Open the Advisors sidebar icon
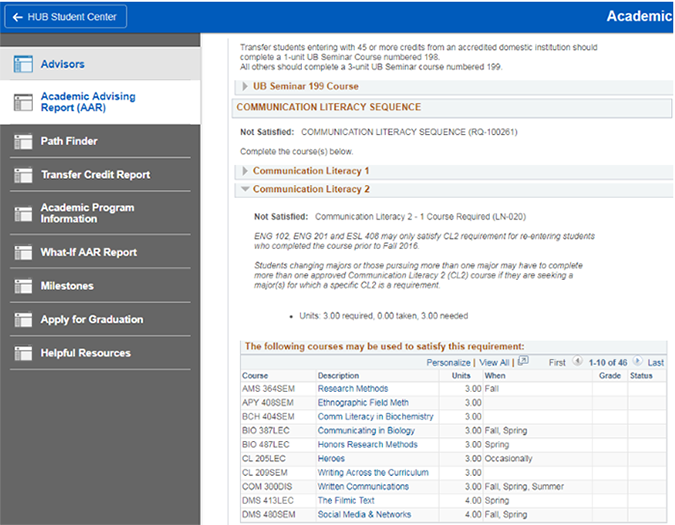 [22, 65]
